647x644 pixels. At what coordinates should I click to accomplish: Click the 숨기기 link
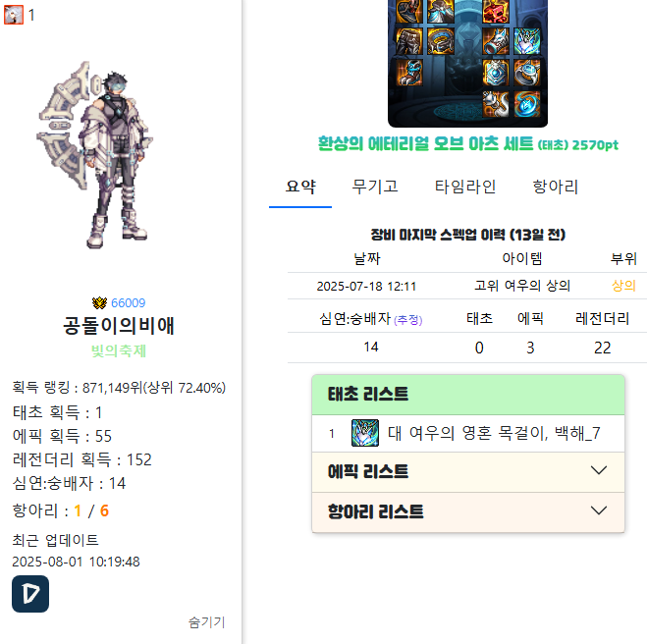coord(207,622)
